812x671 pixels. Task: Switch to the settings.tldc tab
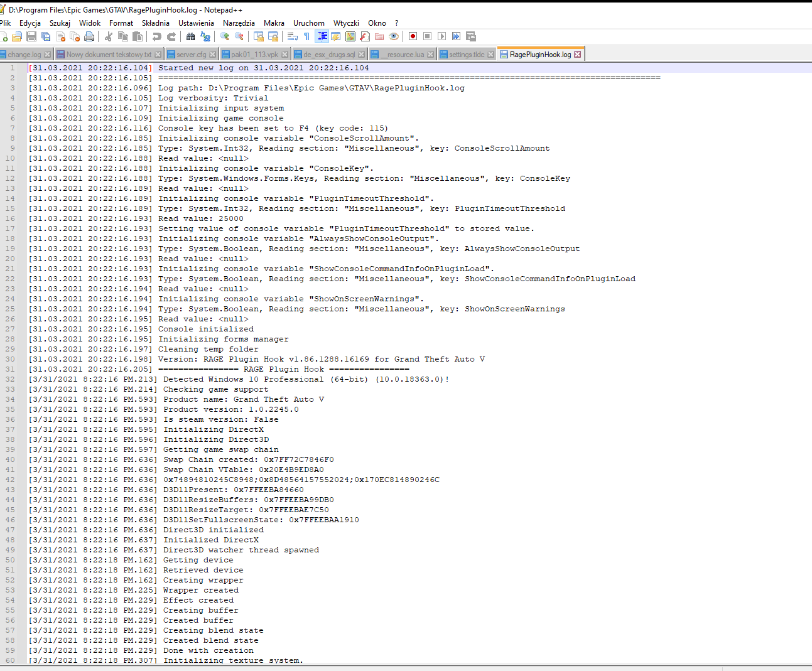pyautogui.click(x=467, y=55)
